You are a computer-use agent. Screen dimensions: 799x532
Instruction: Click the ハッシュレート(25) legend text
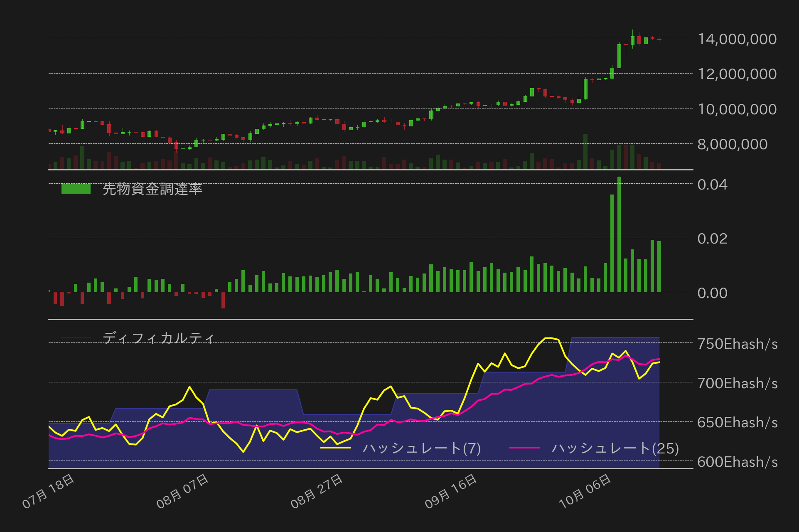click(615, 448)
